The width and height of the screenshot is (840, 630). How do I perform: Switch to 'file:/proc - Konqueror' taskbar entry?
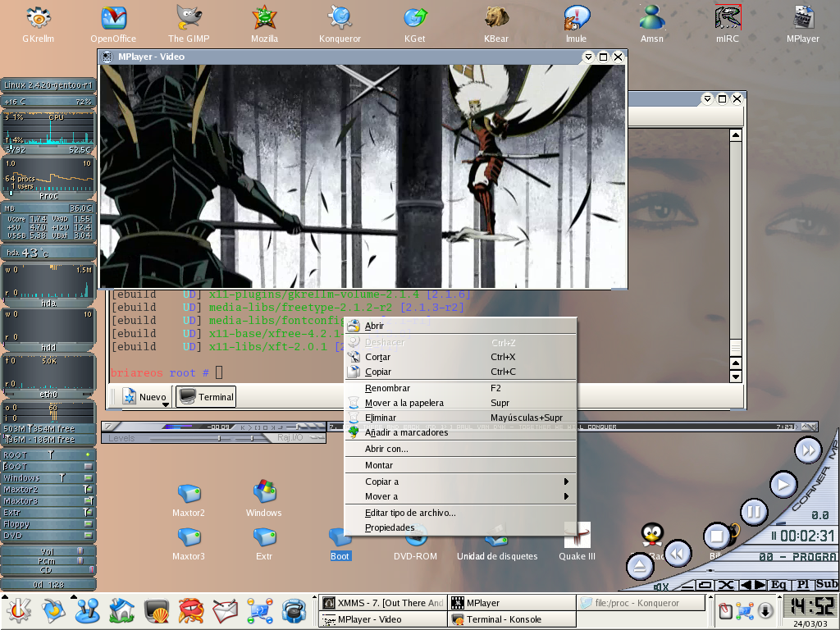tap(641, 603)
